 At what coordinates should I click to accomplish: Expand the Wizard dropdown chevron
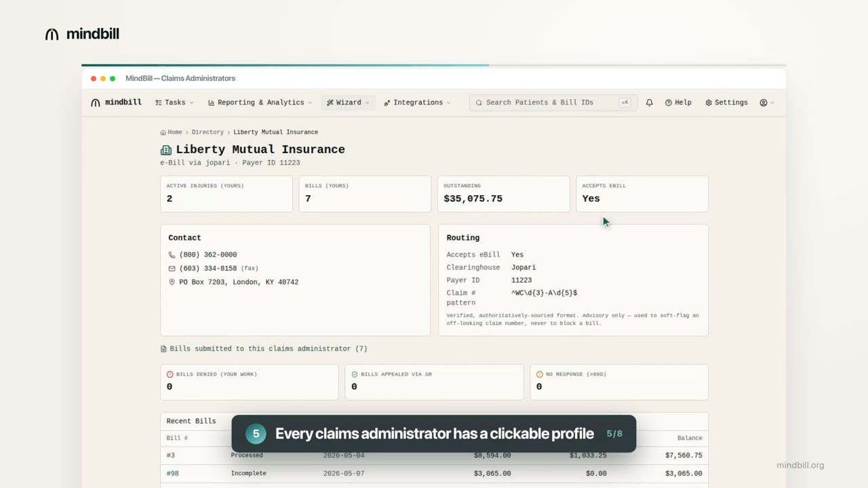(x=368, y=103)
